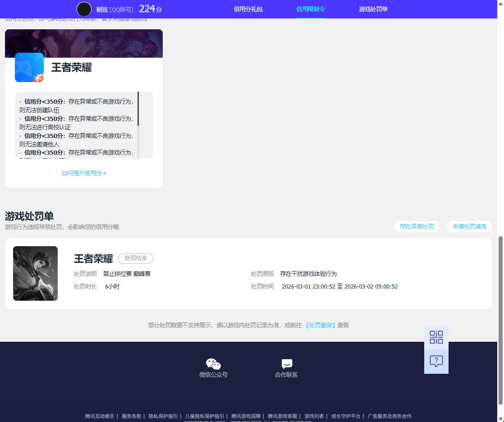Click the 王者荣耀 blue game icon
Image resolution: width=504 pixels, height=422 pixels.
(29, 68)
